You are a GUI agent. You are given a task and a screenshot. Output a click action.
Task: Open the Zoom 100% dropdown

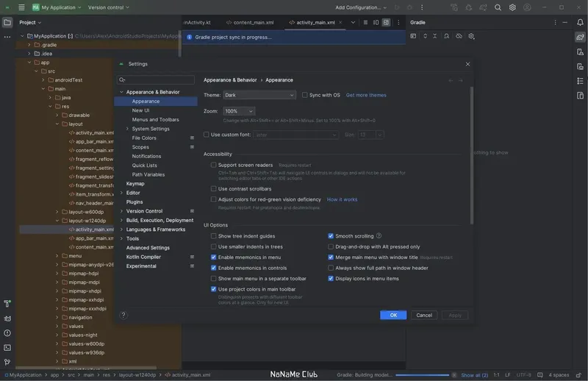(x=239, y=111)
